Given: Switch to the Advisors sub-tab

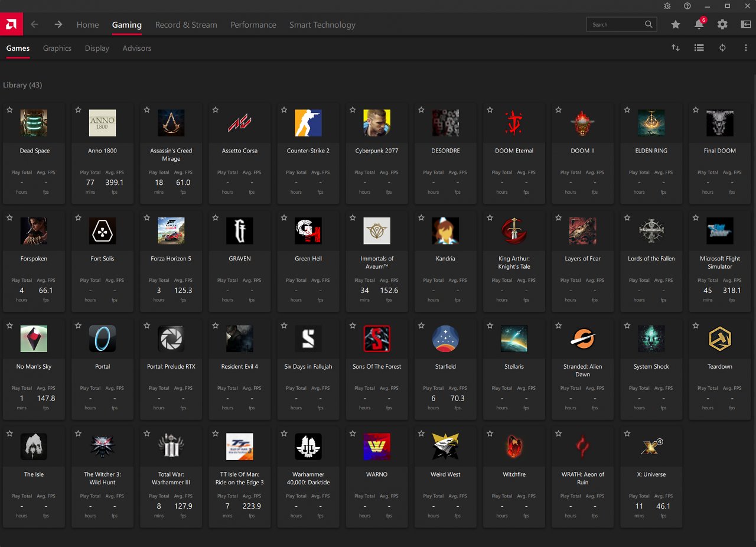Looking at the screenshot, I should [x=137, y=48].
